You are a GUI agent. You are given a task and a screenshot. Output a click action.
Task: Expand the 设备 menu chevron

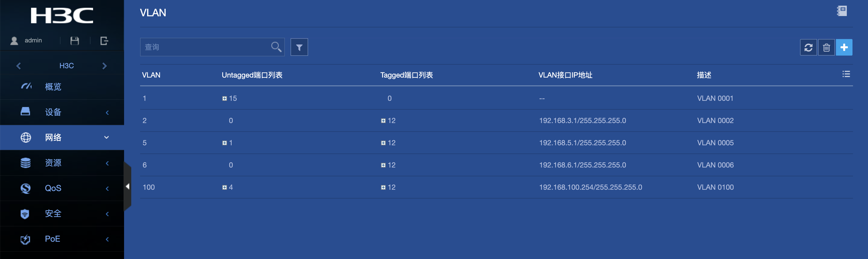(107, 112)
